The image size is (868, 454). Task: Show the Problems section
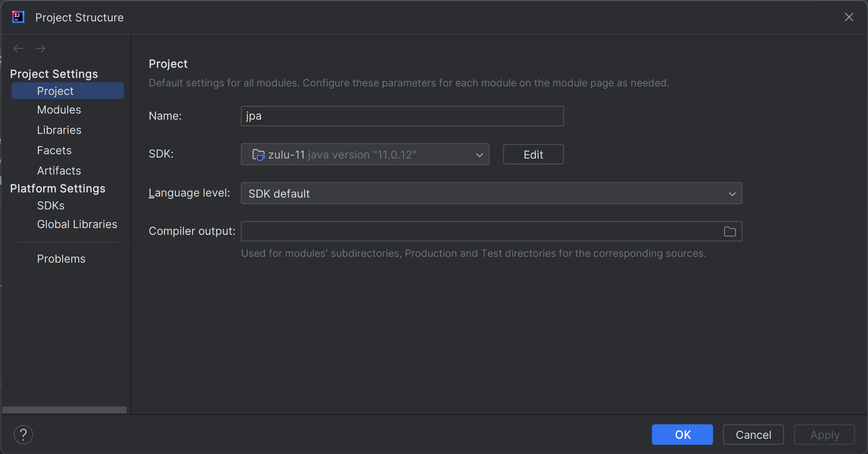click(x=61, y=259)
